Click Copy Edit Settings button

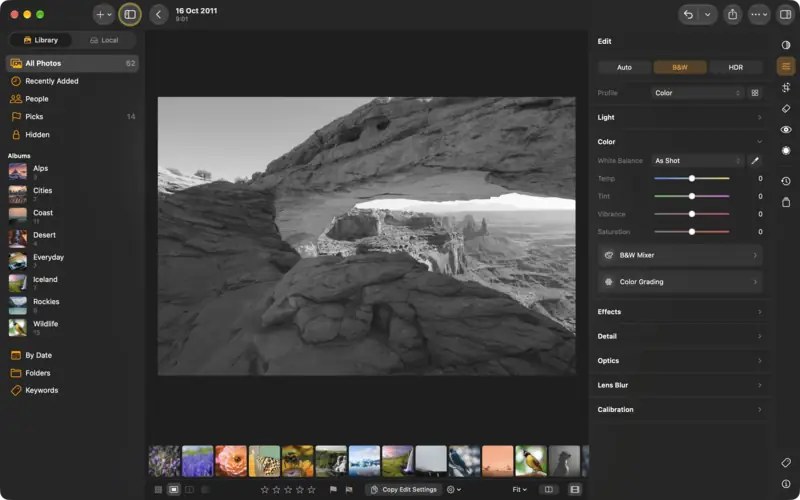(x=404, y=490)
